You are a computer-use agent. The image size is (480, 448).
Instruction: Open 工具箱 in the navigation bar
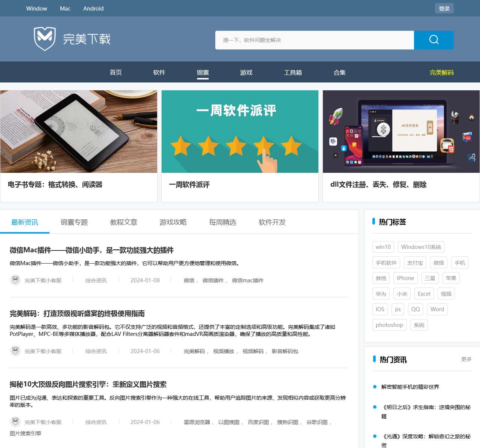pyautogui.click(x=293, y=72)
